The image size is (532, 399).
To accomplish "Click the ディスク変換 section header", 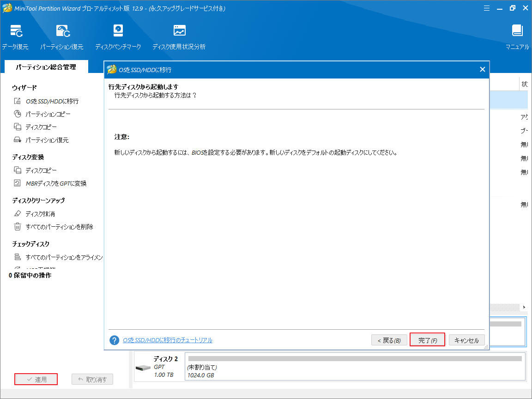I will pos(28,157).
